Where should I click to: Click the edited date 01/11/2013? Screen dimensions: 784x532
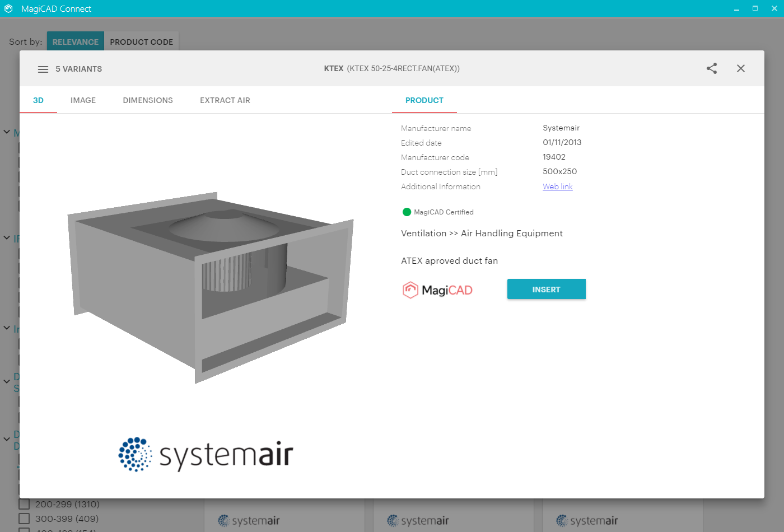562,143
